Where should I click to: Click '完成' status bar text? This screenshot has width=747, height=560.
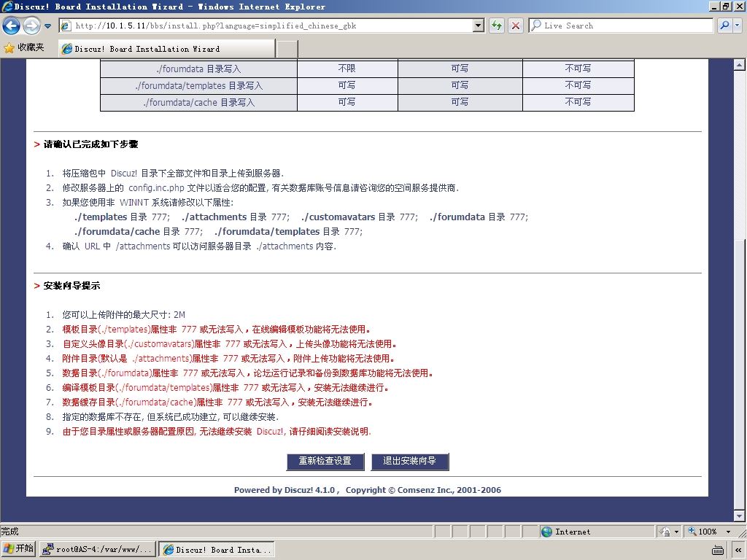[x=9, y=532]
